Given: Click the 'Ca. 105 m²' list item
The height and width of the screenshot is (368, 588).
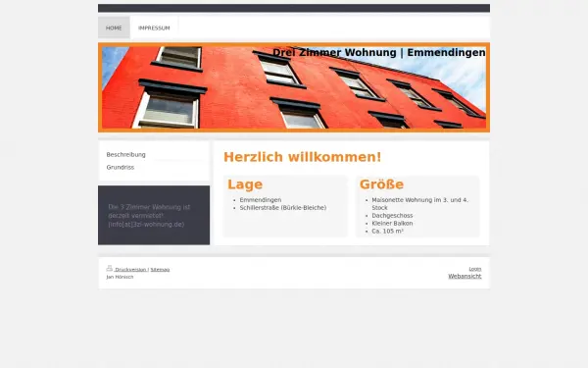Looking at the screenshot, I should click(387, 231).
